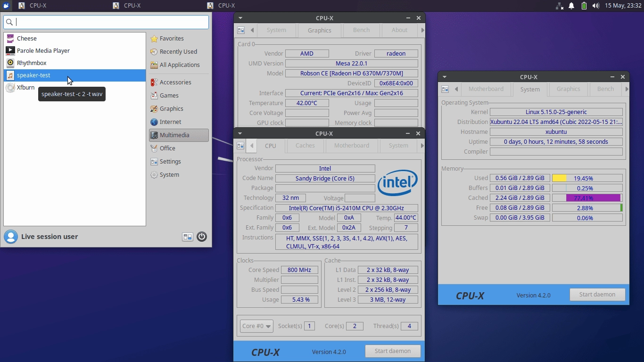Click the volume speaker tray icon
The width and height of the screenshot is (644, 362).
(x=596, y=6)
